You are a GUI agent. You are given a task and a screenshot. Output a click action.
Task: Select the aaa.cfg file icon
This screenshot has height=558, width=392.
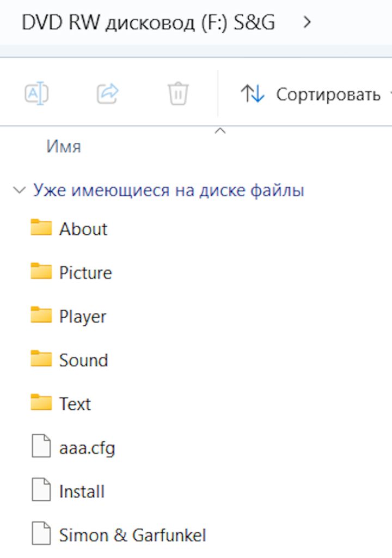41,446
